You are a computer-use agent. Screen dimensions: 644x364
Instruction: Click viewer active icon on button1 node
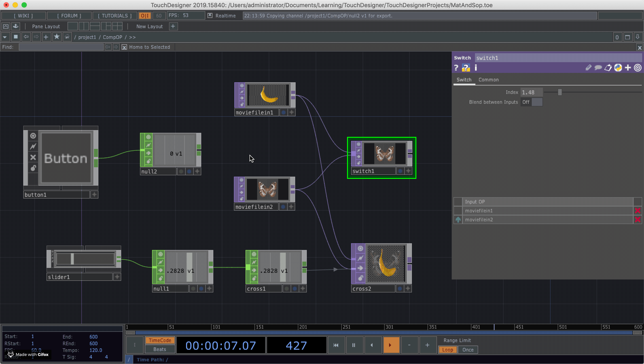[33, 136]
